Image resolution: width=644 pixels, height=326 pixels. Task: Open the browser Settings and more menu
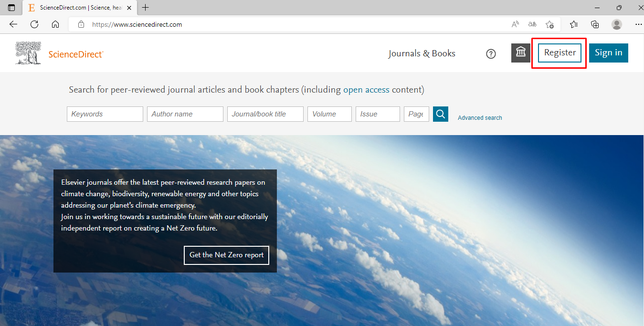(x=638, y=24)
